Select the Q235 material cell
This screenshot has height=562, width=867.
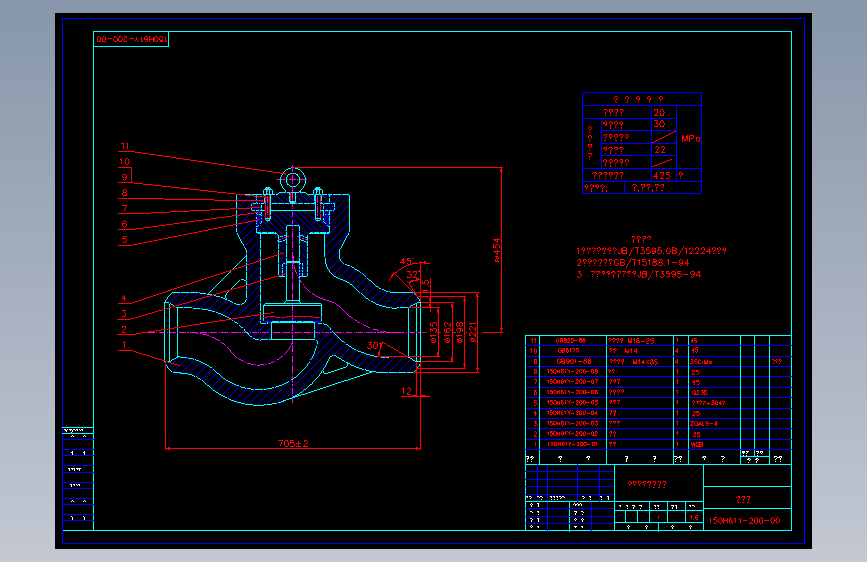point(699,393)
